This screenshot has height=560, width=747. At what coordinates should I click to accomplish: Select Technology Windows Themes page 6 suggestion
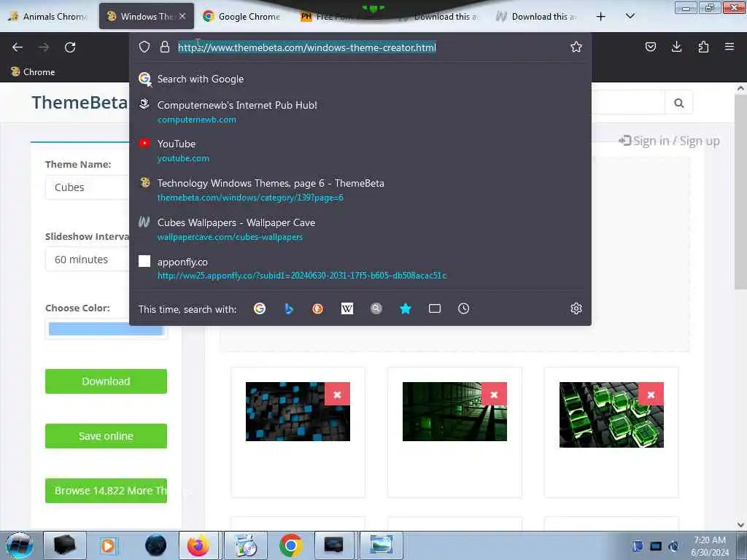tap(360, 190)
